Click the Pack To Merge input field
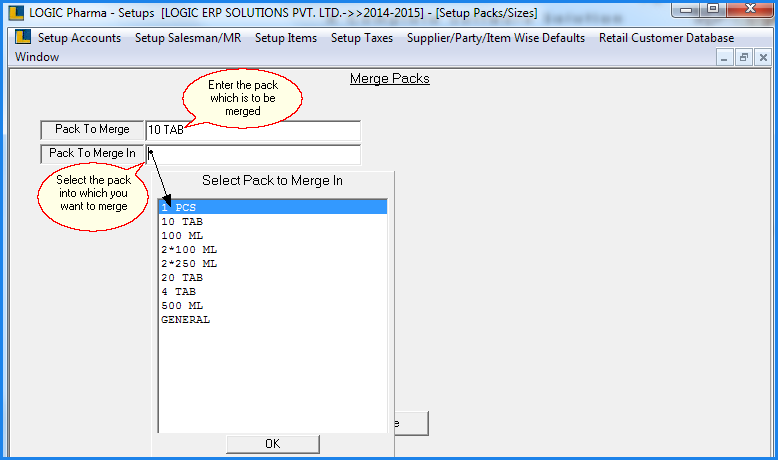 click(x=252, y=131)
